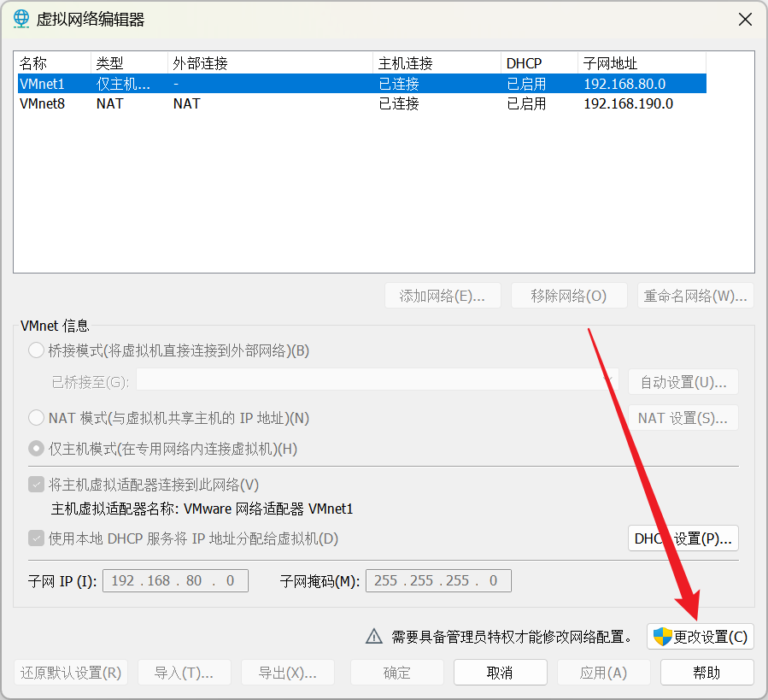768x700 pixels.
Task: Click 已启用 DHCP cell of VMnet1
Action: 526,84
